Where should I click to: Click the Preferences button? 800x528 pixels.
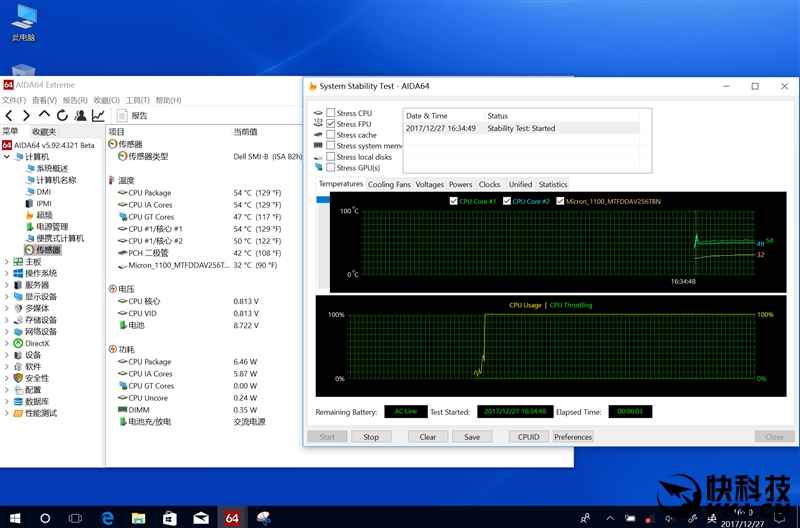(x=573, y=437)
